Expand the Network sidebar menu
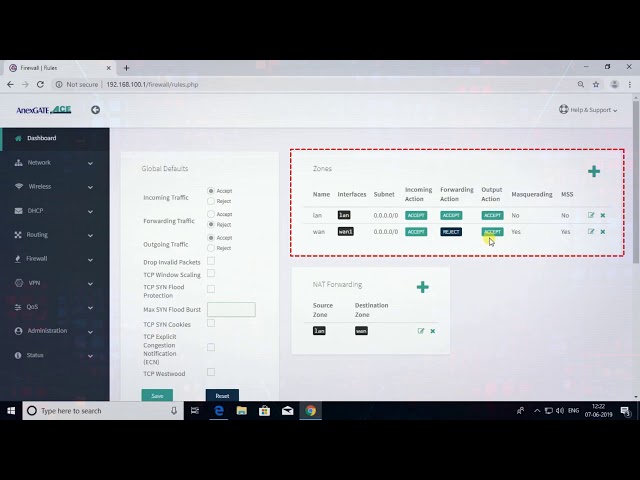This screenshot has width=640, height=480. pos(55,162)
